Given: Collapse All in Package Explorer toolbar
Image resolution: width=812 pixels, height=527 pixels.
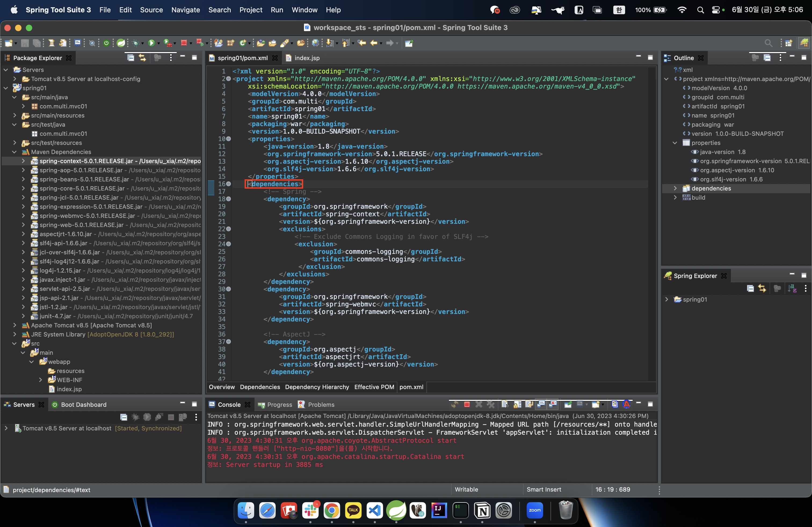Looking at the screenshot, I should tap(130, 58).
